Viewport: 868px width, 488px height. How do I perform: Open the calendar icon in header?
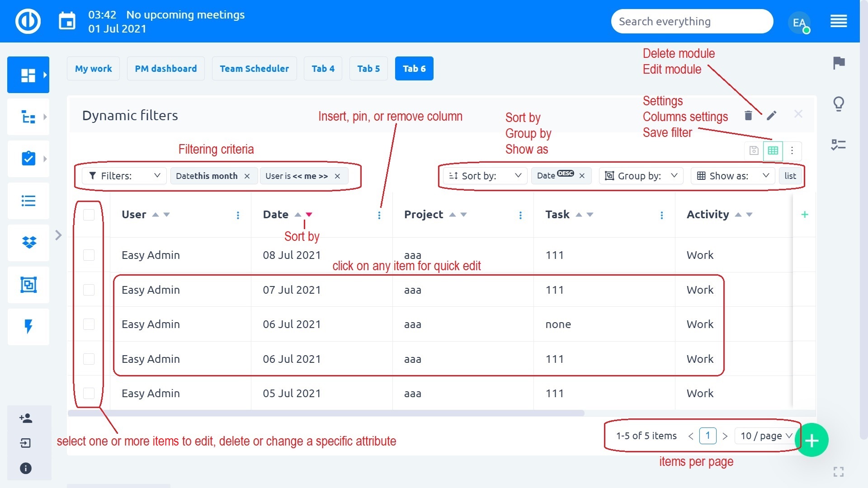click(x=67, y=21)
